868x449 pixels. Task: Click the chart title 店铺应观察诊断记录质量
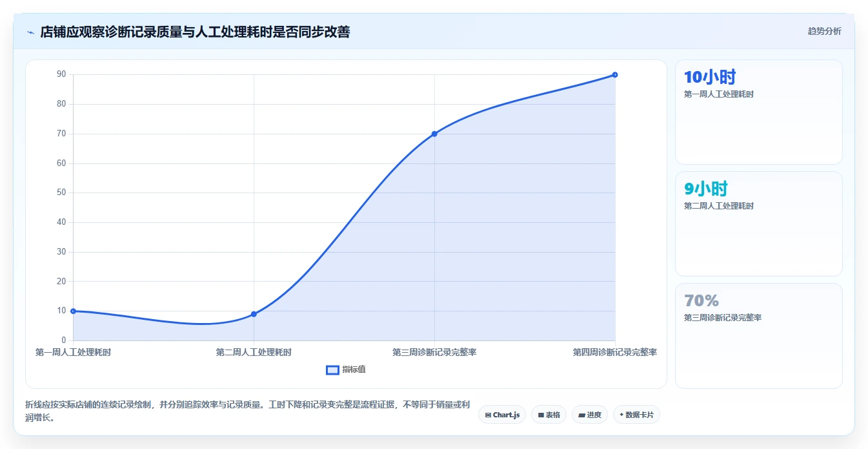(195, 32)
